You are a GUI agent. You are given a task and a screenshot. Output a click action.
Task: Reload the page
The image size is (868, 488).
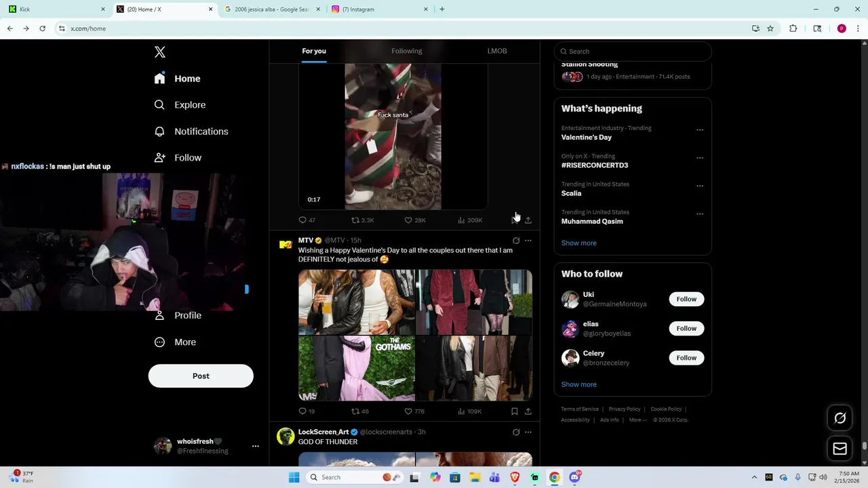point(42,28)
